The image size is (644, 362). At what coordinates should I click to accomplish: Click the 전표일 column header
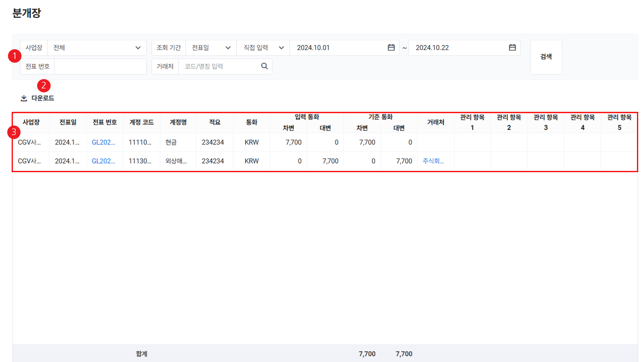tap(68, 122)
